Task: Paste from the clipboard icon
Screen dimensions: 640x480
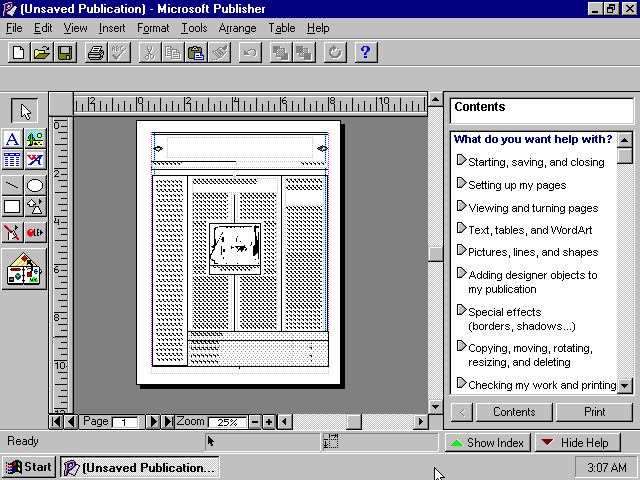Action: point(196,53)
